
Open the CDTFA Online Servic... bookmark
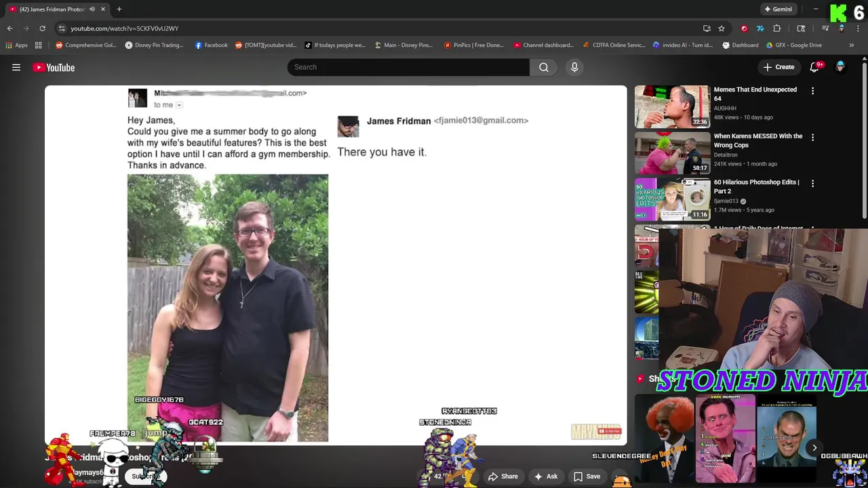coord(614,45)
